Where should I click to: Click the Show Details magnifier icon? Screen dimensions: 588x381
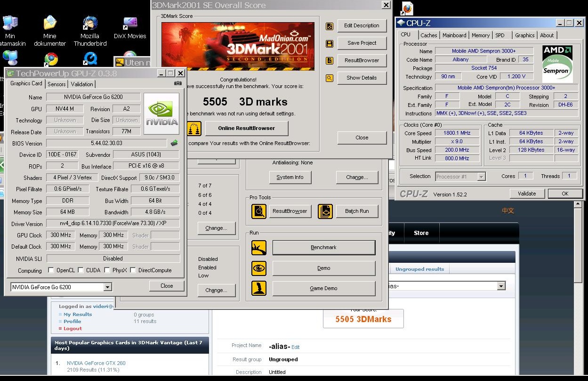(x=330, y=78)
